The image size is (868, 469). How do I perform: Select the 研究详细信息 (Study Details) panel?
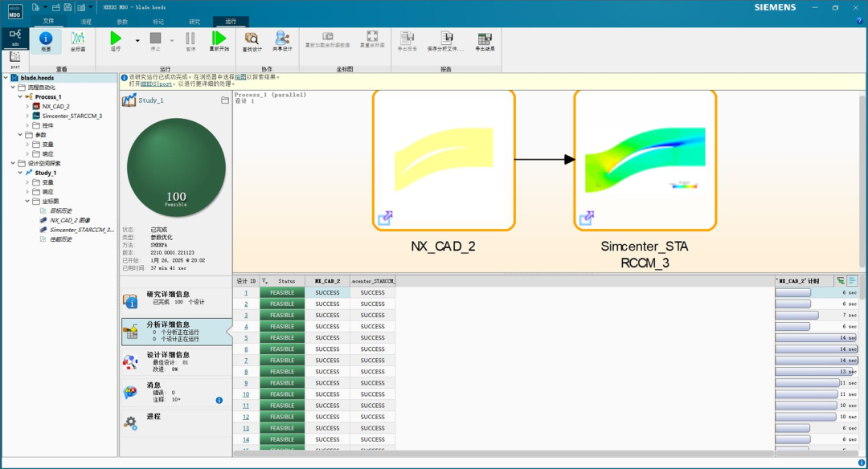coord(176,300)
